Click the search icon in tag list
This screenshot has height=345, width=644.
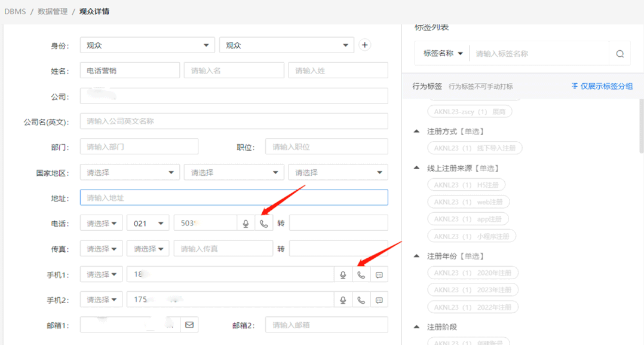(x=620, y=54)
